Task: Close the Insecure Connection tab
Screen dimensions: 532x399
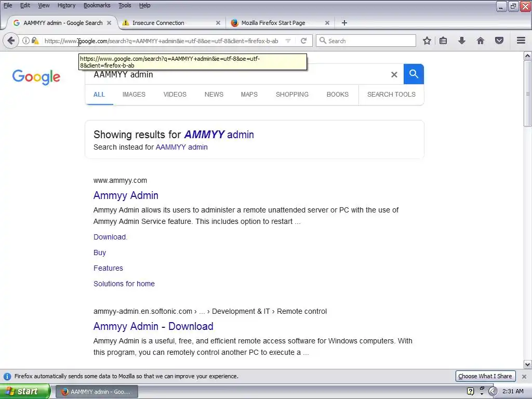Action: coord(218,23)
